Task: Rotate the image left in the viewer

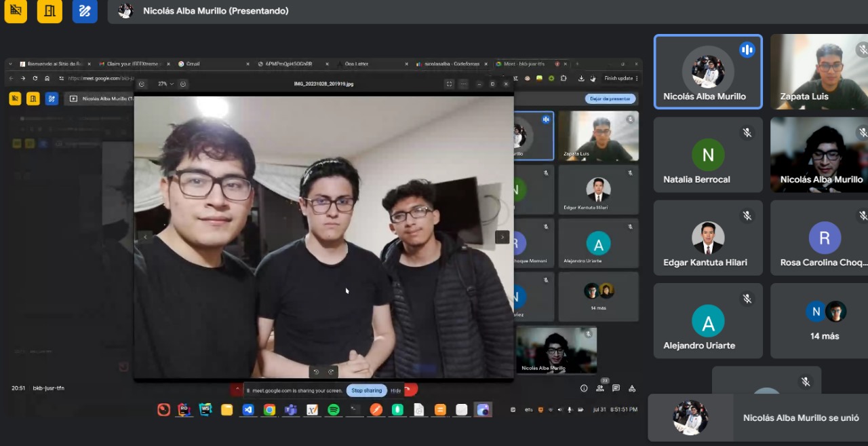Action: 316,371
